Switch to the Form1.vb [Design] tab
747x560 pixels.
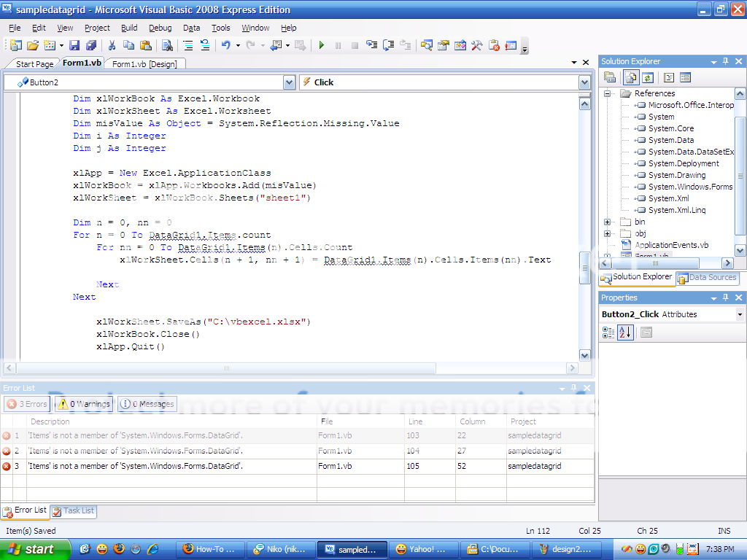145,64
